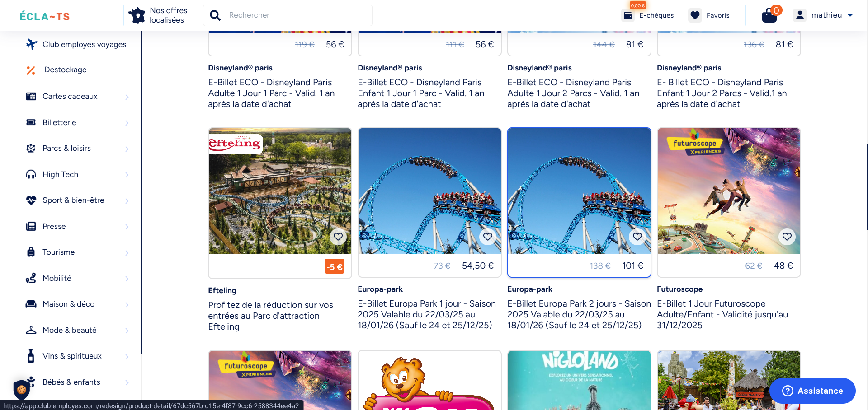
Task: Click the Destockage percent icon
Action: [31, 70]
